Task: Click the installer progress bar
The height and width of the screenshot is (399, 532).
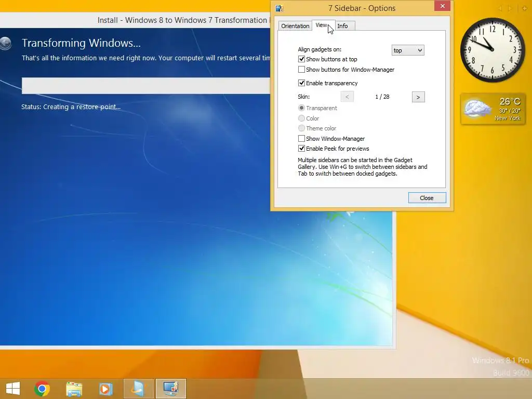Action: tap(146, 86)
